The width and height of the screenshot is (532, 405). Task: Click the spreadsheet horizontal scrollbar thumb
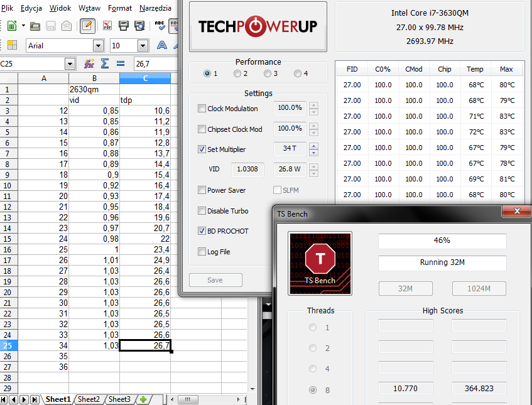[187, 399]
